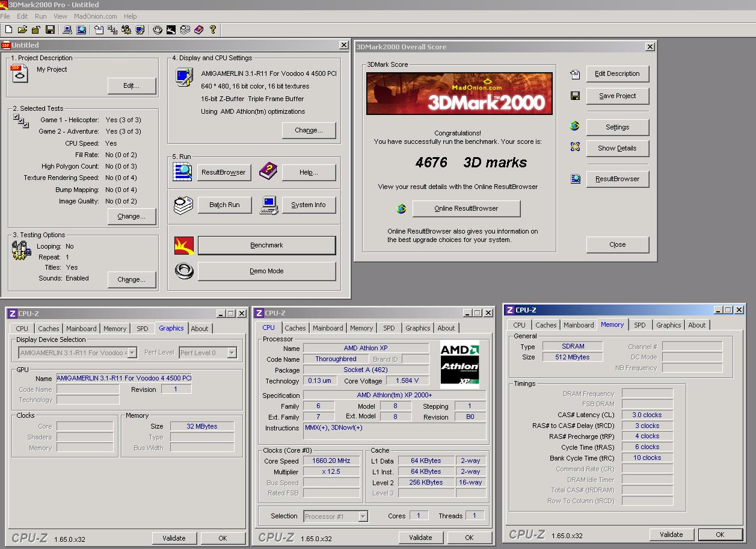Click the Benchmark toolbar icon
Screen dimensions: 756x549
pyautogui.click(x=171, y=29)
